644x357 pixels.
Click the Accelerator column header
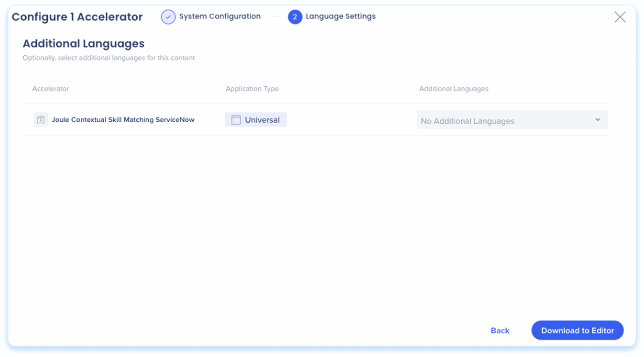(51, 89)
